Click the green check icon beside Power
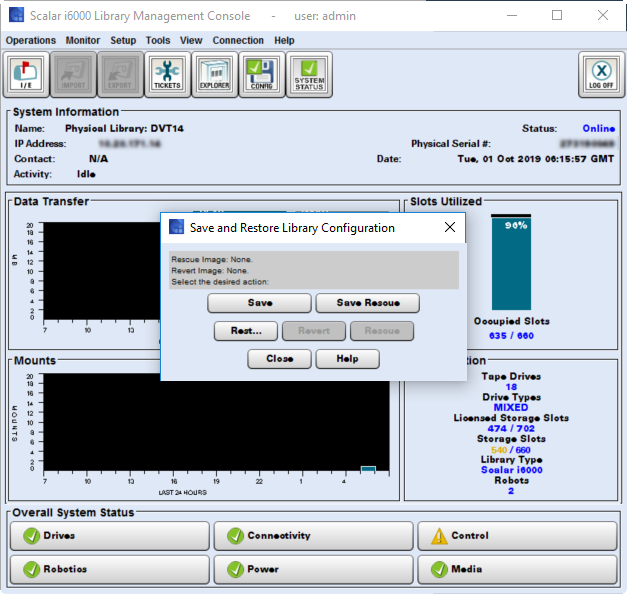Screen dimensions: 627x594 pyautogui.click(x=235, y=569)
